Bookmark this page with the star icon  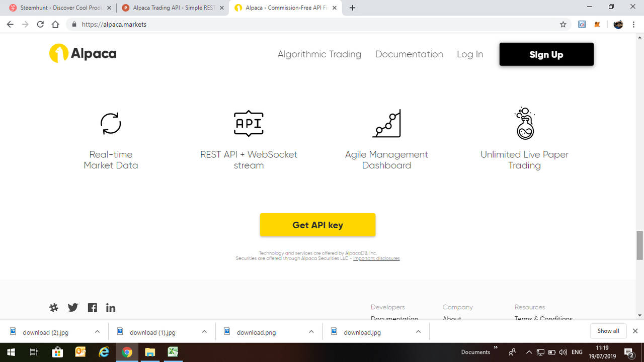pos(563,24)
